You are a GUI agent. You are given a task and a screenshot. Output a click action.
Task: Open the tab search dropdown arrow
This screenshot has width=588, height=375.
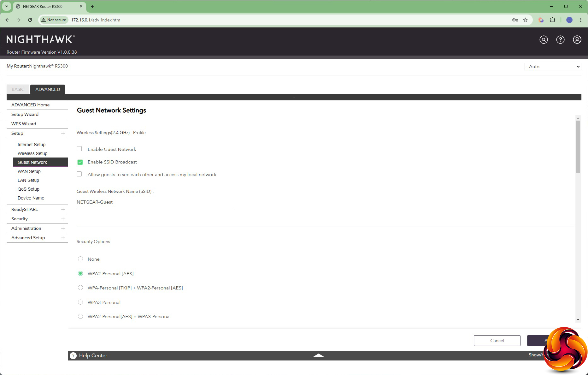[x=6, y=6]
